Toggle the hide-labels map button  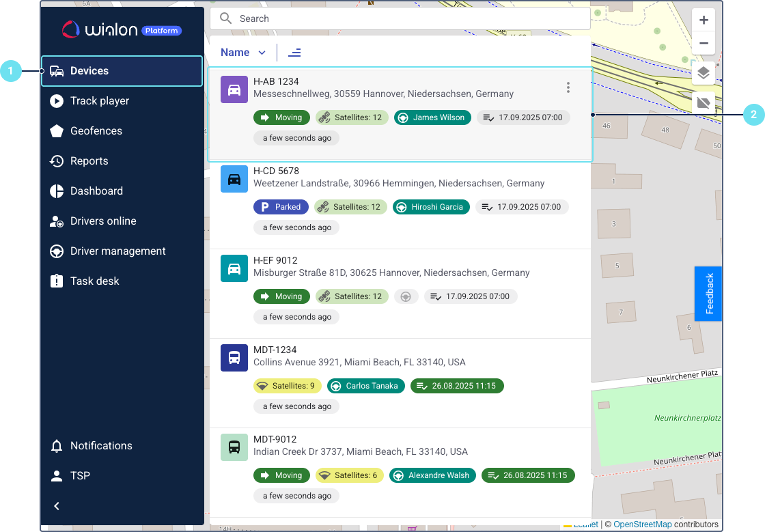click(x=704, y=103)
